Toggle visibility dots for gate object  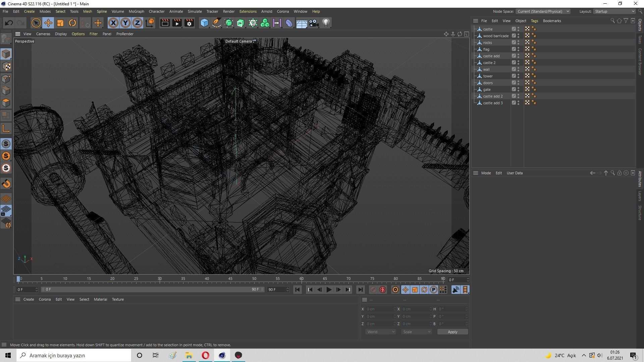pos(519,89)
